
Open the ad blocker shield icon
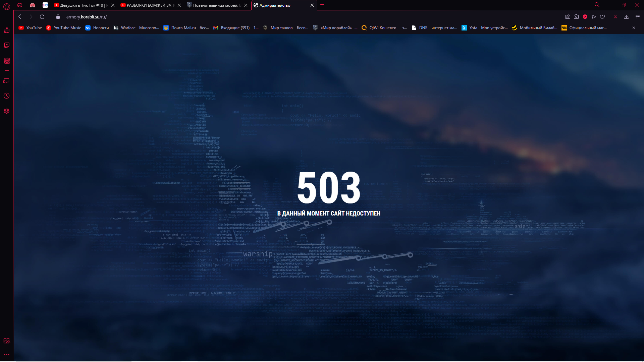585,17
